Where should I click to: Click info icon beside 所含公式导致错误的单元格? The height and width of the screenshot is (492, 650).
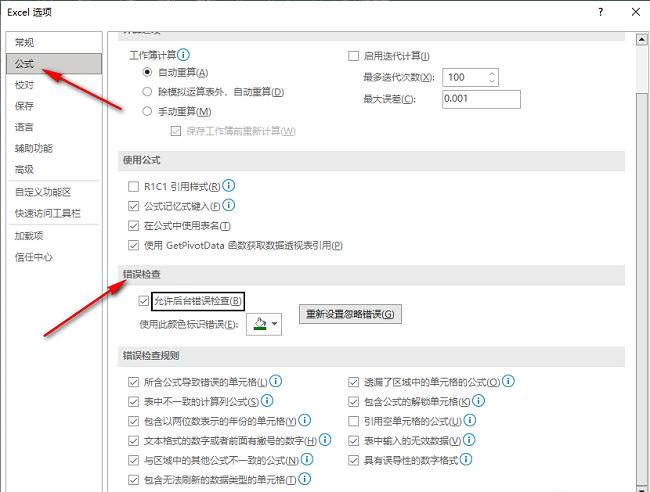coord(276,381)
